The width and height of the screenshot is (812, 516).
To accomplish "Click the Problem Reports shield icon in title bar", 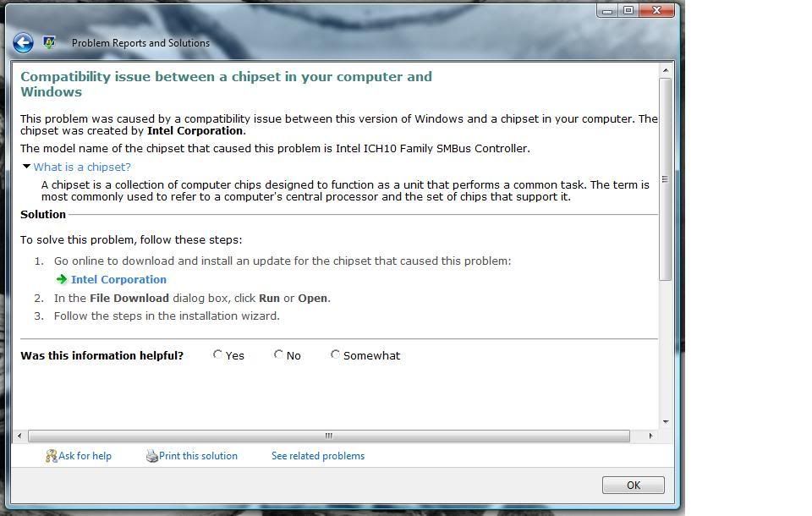I will click(48, 41).
